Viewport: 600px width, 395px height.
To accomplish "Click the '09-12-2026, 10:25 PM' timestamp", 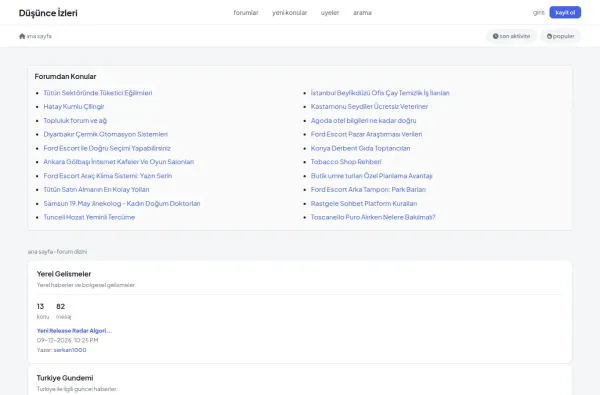I will click(x=67, y=340).
